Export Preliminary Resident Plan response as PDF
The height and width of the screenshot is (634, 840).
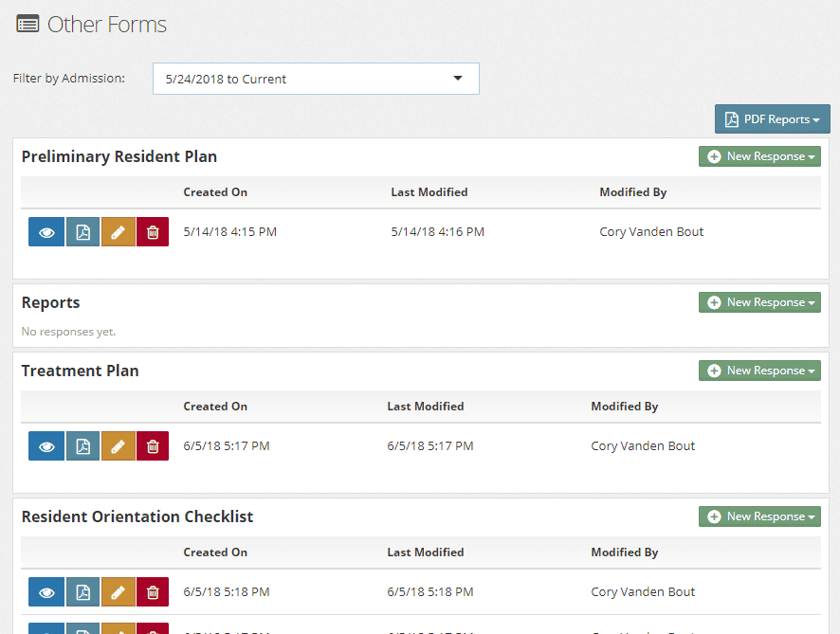(x=82, y=232)
